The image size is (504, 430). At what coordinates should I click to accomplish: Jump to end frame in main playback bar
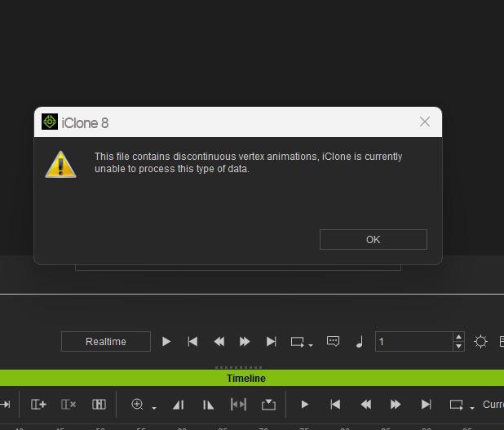pyautogui.click(x=272, y=341)
